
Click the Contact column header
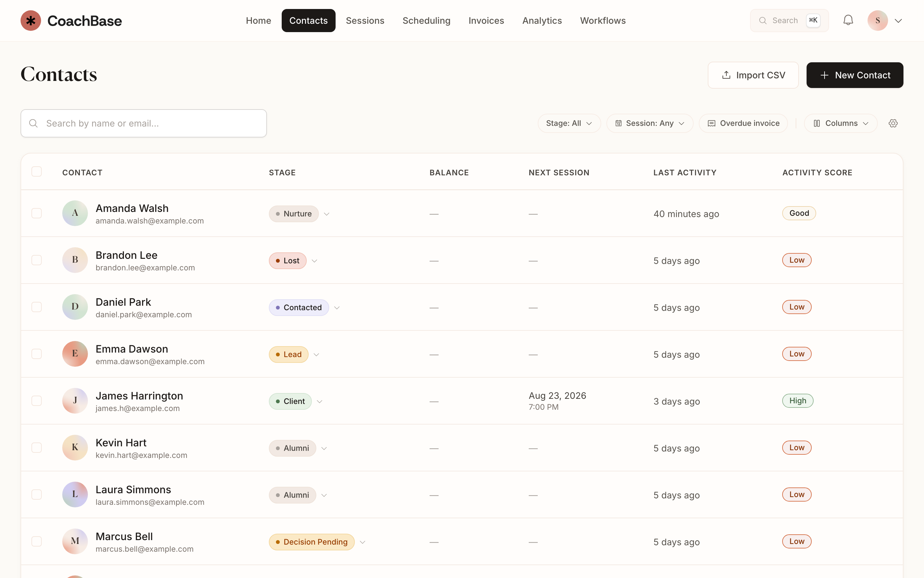point(82,172)
